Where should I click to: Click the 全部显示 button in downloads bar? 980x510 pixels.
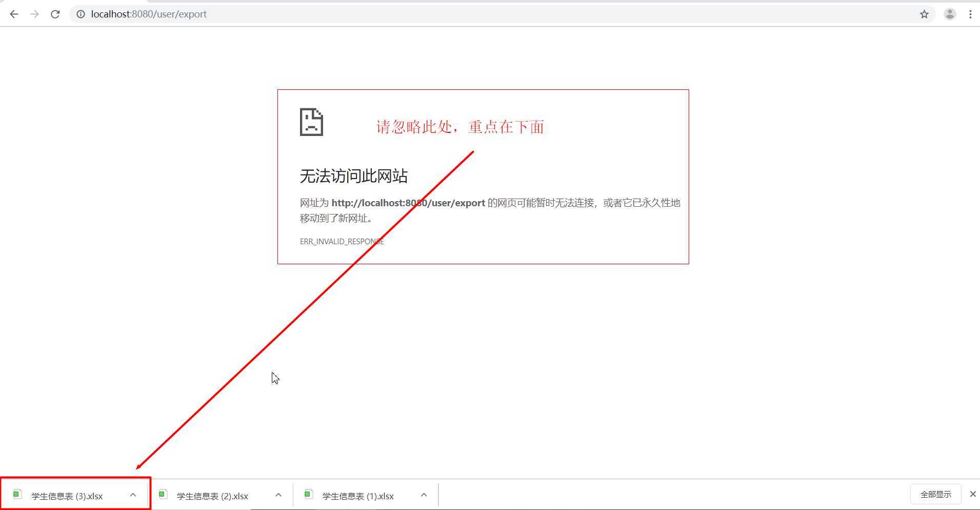click(x=935, y=494)
